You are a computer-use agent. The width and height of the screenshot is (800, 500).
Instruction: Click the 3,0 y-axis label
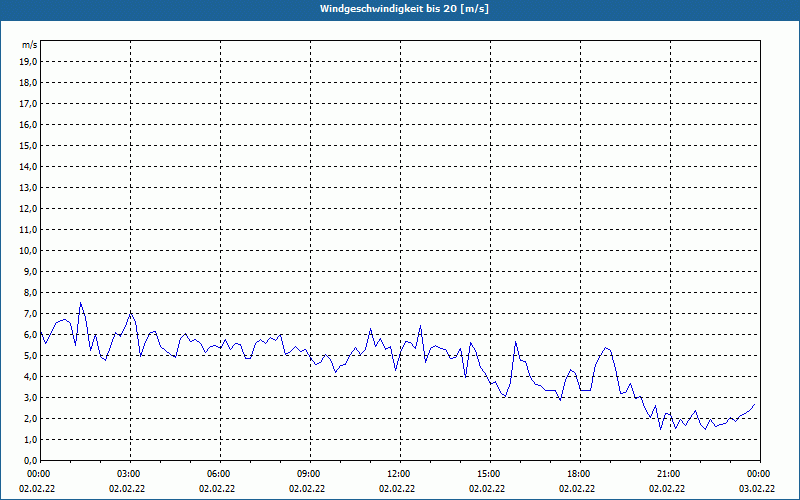[30, 397]
